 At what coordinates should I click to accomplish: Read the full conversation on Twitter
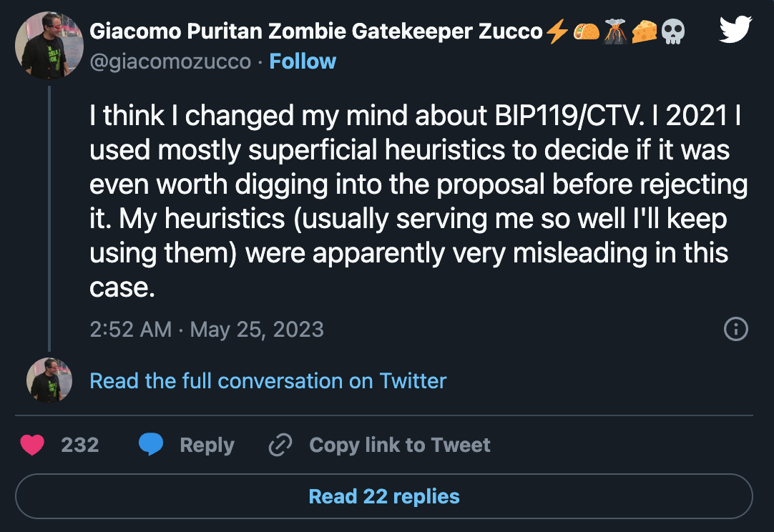click(268, 380)
